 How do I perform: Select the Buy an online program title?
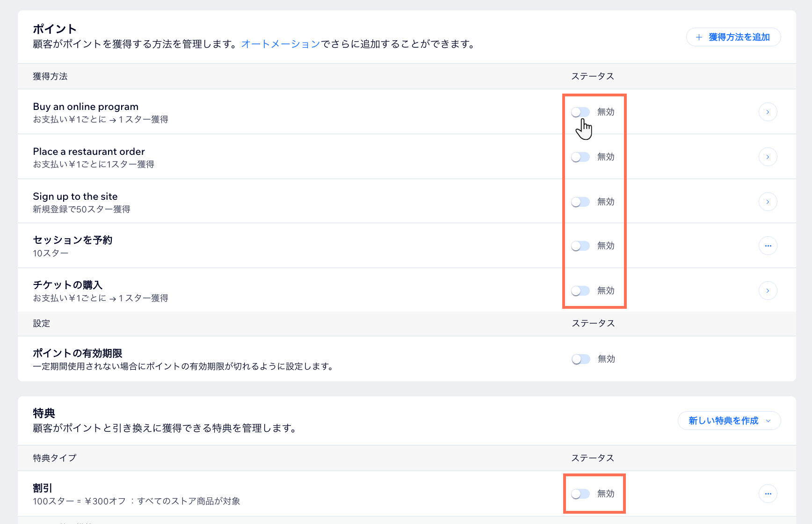[x=86, y=107]
